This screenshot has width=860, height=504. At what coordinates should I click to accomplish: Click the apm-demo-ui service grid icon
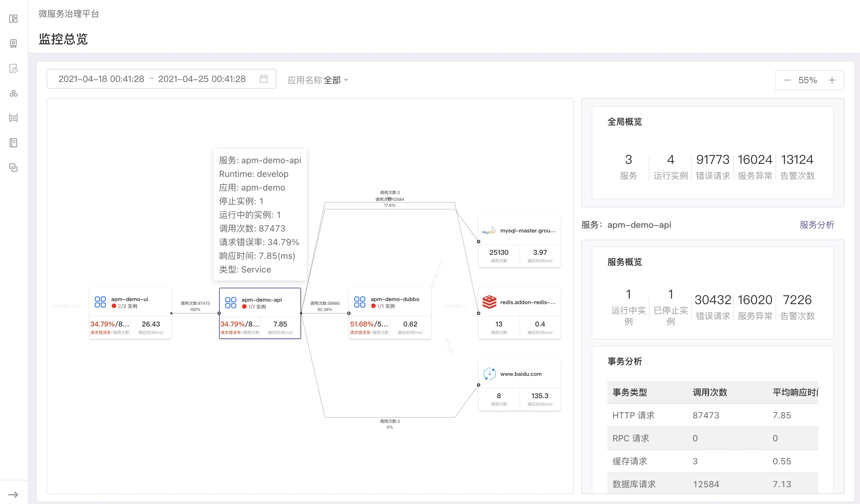click(x=100, y=302)
